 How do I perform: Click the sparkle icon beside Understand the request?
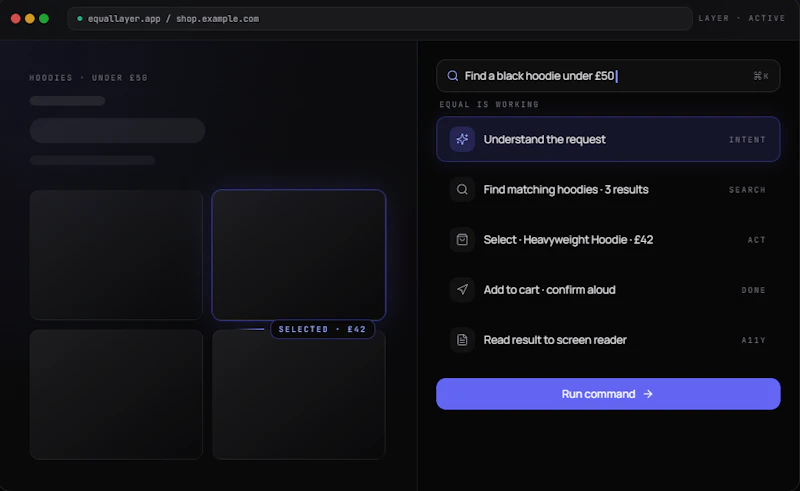tap(462, 139)
